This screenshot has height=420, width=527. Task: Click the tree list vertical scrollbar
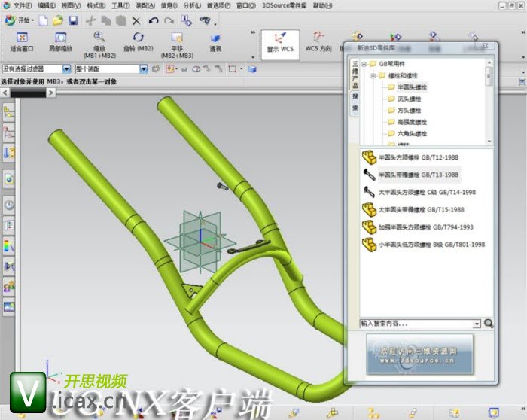(489, 101)
